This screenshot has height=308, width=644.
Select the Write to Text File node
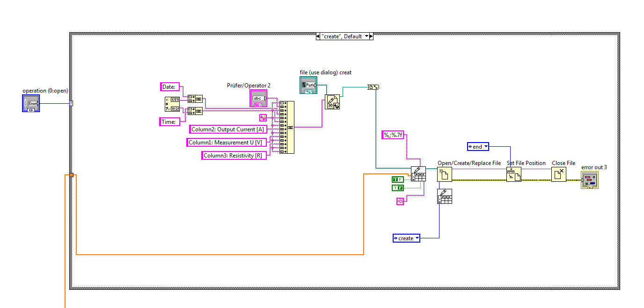click(x=332, y=102)
